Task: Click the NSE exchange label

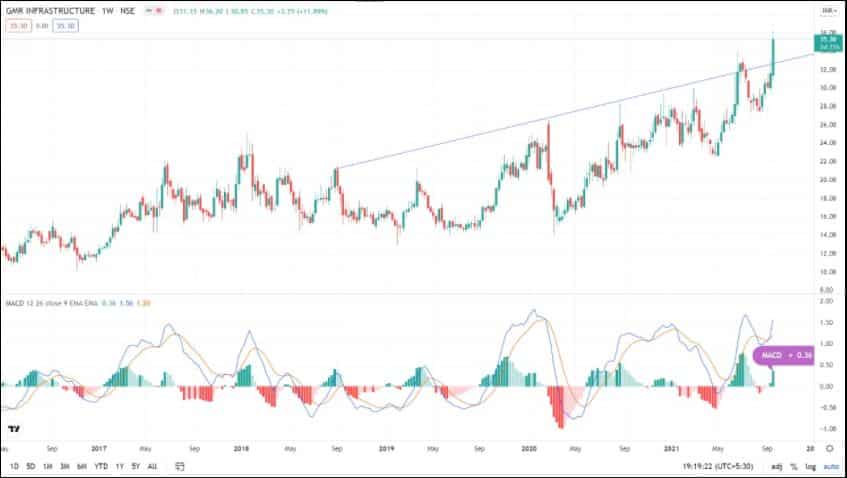Action: [x=128, y=11]
